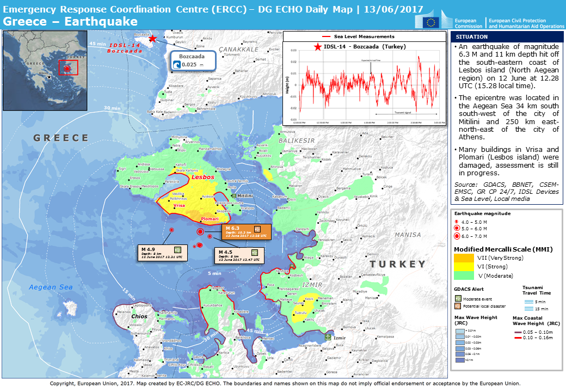Screen dimensions: 566x392
Task: Select the V (Moderate) green swatch
Action: [464, 275]
